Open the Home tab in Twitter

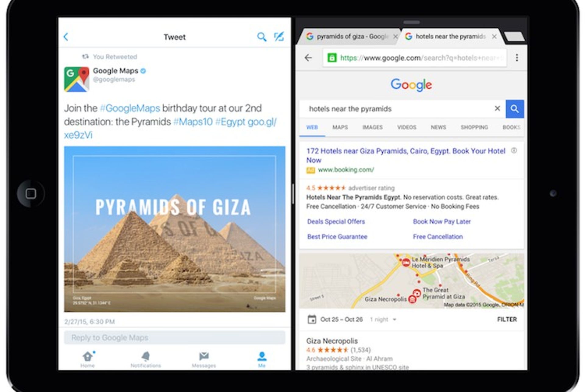tap(88, 359)
